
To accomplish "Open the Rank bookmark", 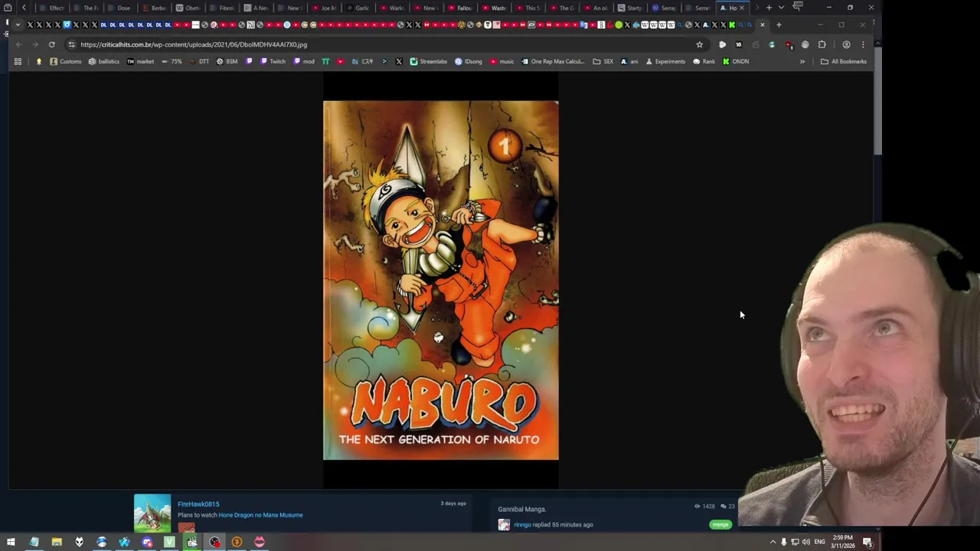I will 704,61.
